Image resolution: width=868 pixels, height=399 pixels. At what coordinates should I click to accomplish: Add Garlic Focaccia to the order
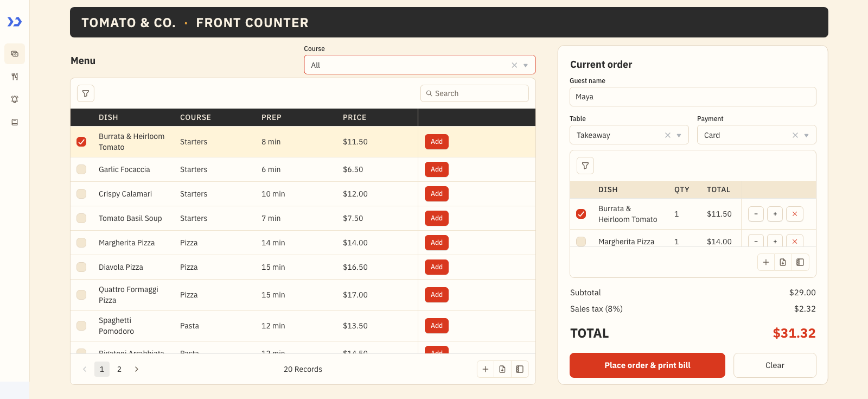(x=437, y=169)
